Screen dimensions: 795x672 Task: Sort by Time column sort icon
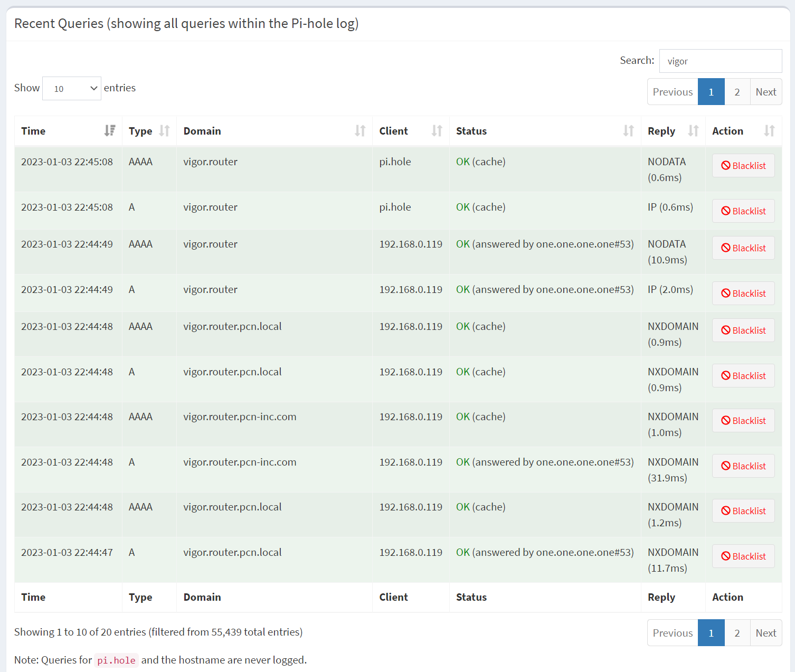coord(110,131)
